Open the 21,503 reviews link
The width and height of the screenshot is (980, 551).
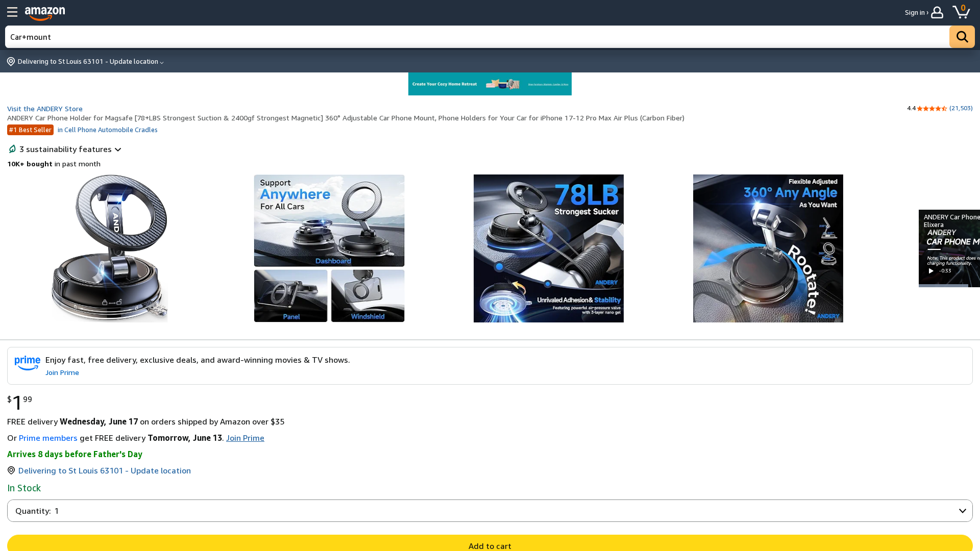[x=961, y=108]
